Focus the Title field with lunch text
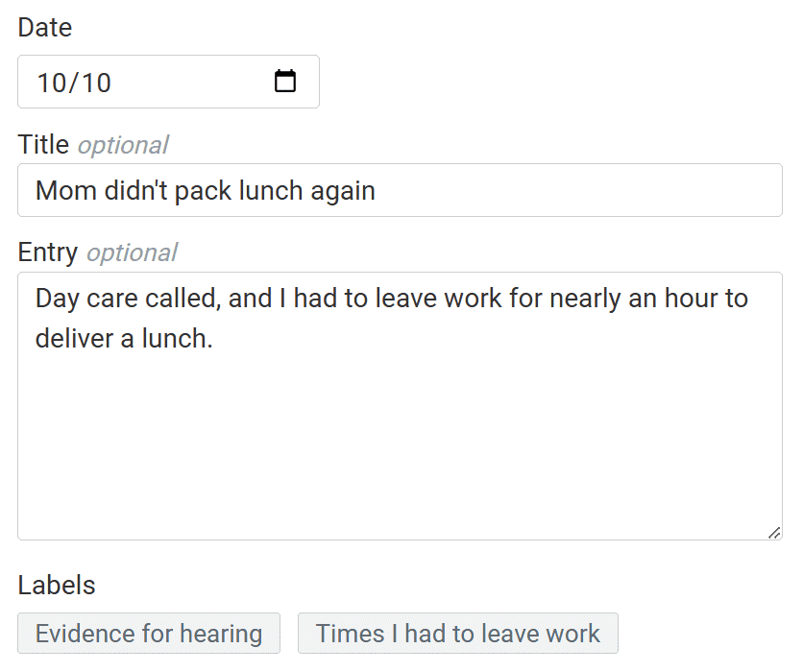The height and width of the screenshot is (672, 803). (400, 190)
